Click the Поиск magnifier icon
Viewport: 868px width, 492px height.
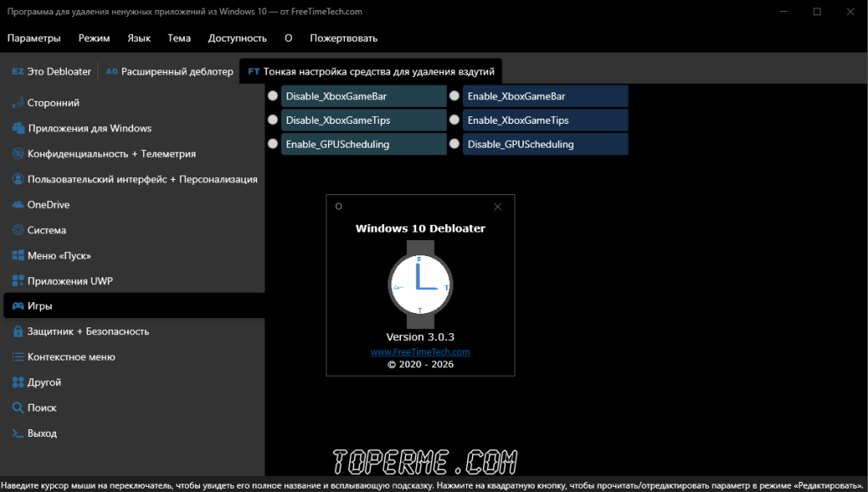pos(18,408)
